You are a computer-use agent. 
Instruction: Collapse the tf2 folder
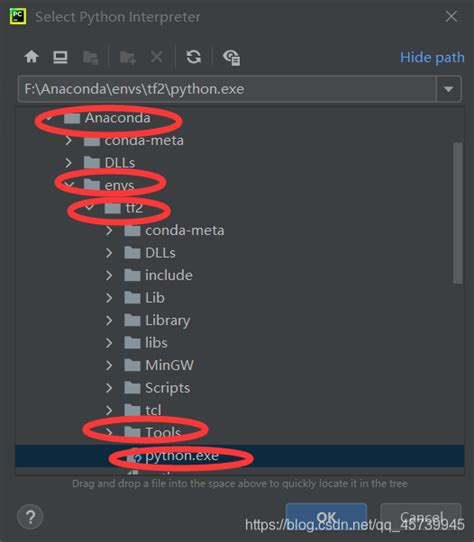tap(89, 208)
